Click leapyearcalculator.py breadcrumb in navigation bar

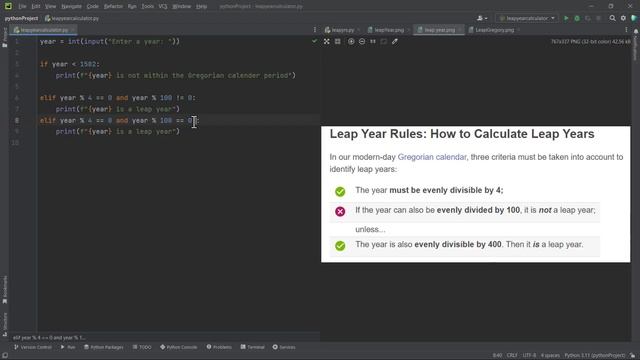pos(72,18)
